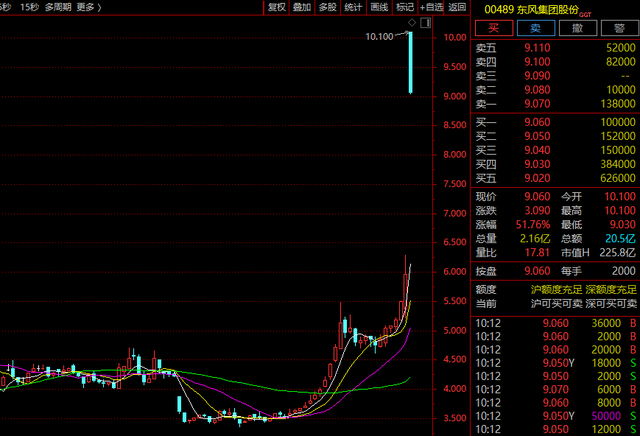Click the 每手 value 2000

(x=624, y=271)
